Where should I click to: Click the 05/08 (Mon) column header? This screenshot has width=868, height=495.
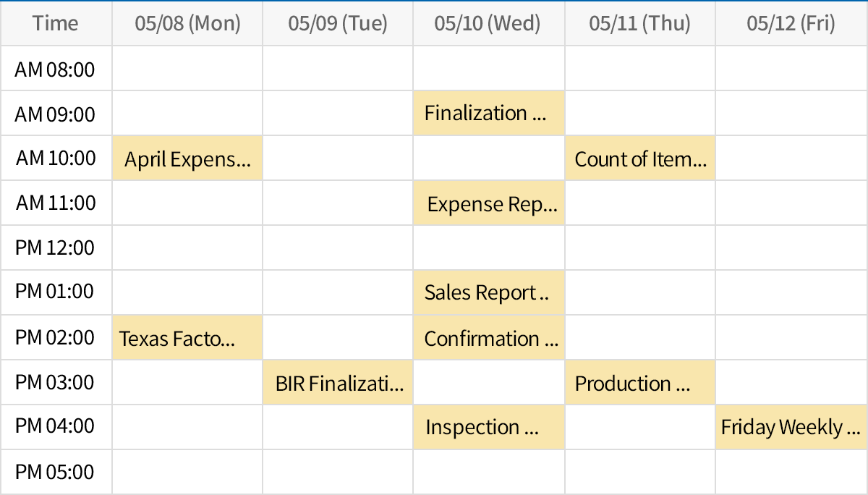(x=187, y=24)
